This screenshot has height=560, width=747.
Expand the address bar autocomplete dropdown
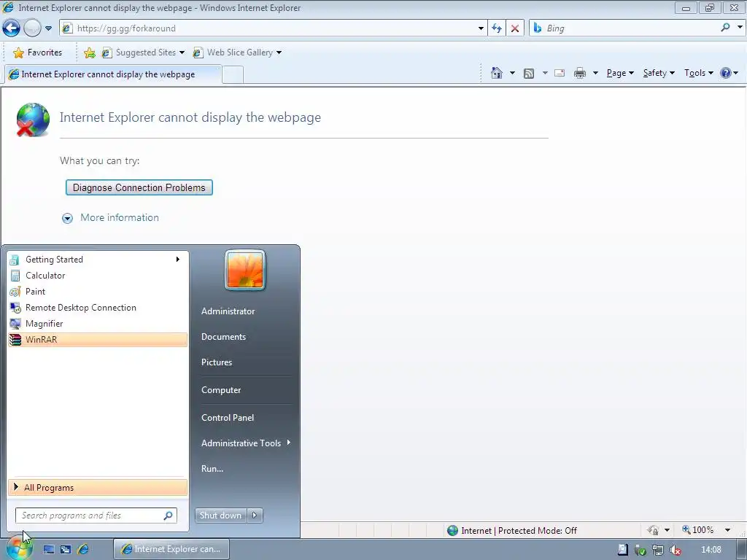point(481,28)
